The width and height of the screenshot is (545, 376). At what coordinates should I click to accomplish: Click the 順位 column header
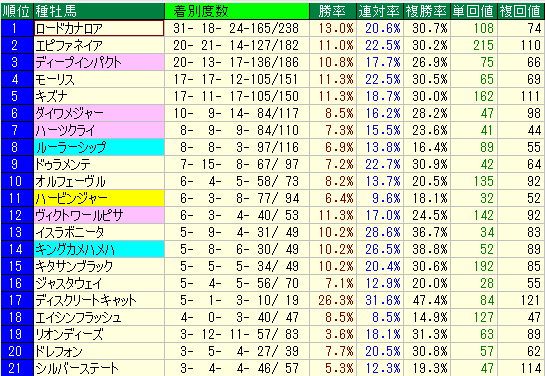point(17,11)
